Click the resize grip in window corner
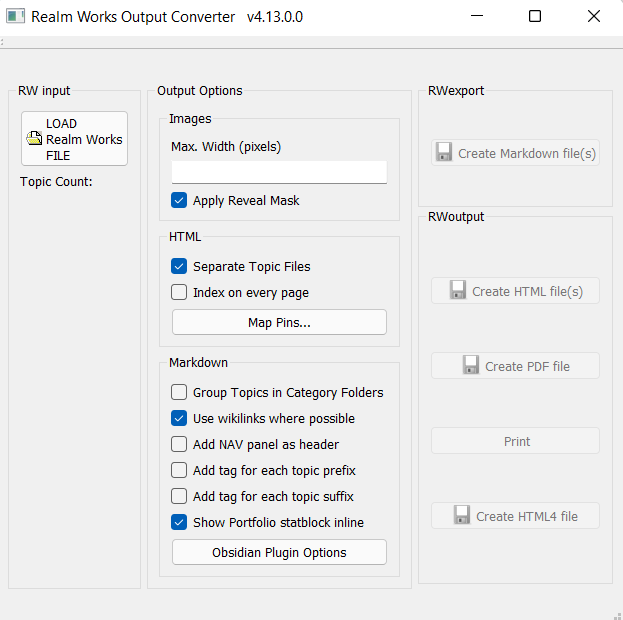 (617, 615)
